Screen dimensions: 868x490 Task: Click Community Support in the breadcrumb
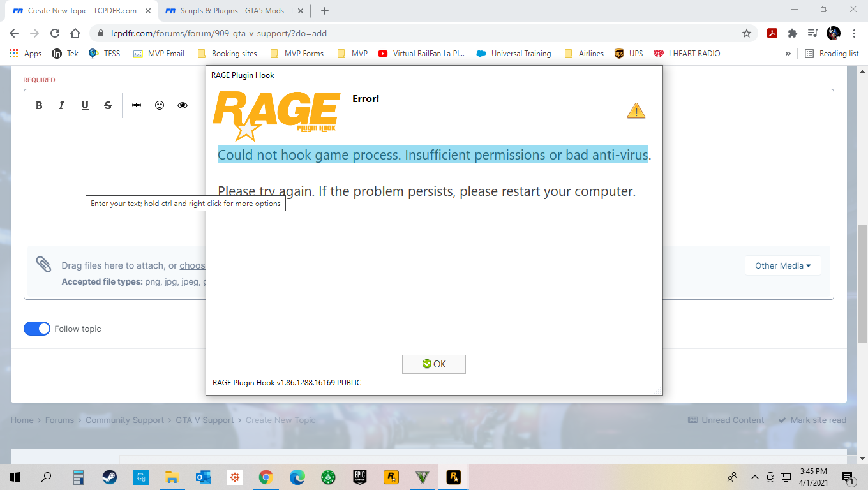[125, 420]
